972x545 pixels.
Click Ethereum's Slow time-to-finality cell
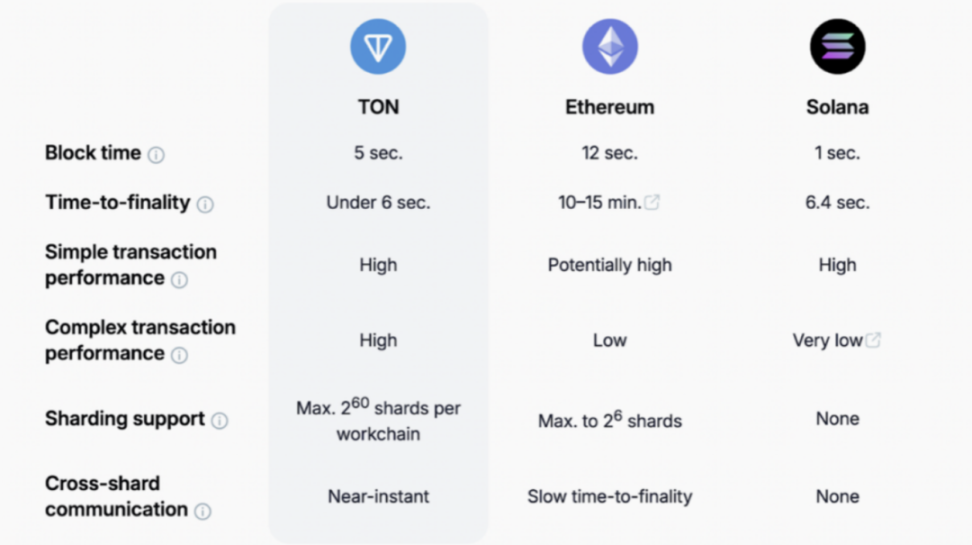(x=610, y=497)
